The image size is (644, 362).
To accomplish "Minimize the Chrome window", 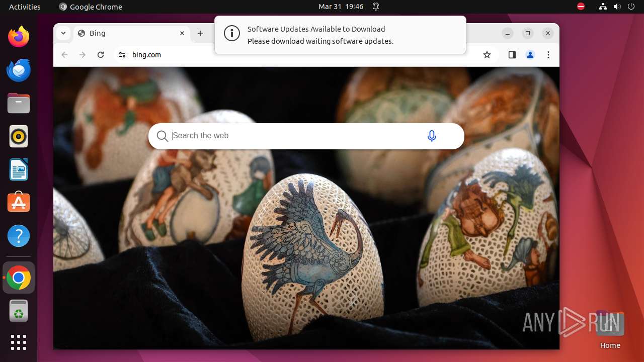I will pyautogui.click(x=508, y=33).
